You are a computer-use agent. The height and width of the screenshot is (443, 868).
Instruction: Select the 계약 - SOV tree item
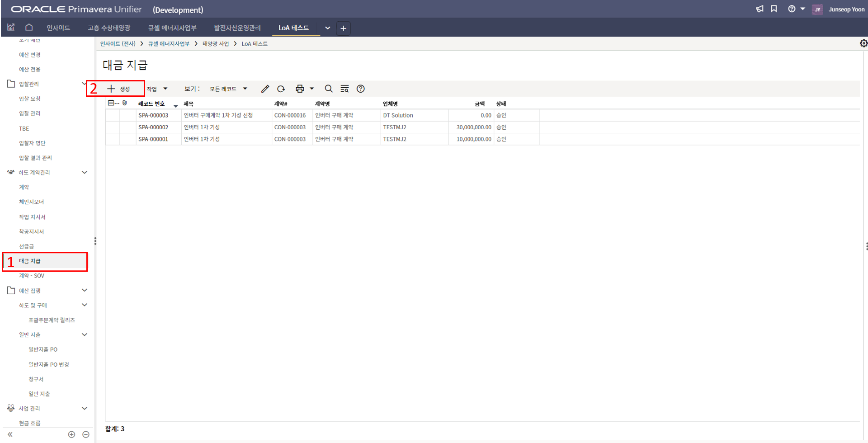tap(32, 276)
